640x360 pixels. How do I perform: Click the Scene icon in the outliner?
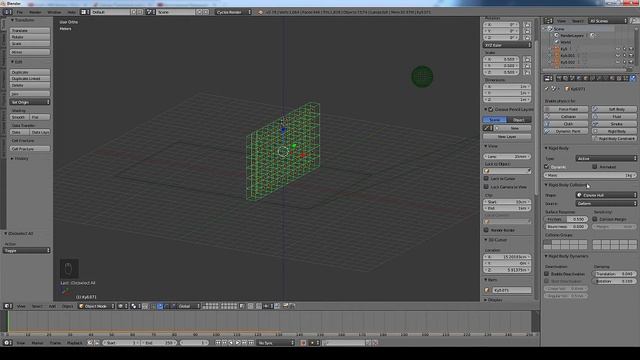pyautogui.click(x=550, y=29)
